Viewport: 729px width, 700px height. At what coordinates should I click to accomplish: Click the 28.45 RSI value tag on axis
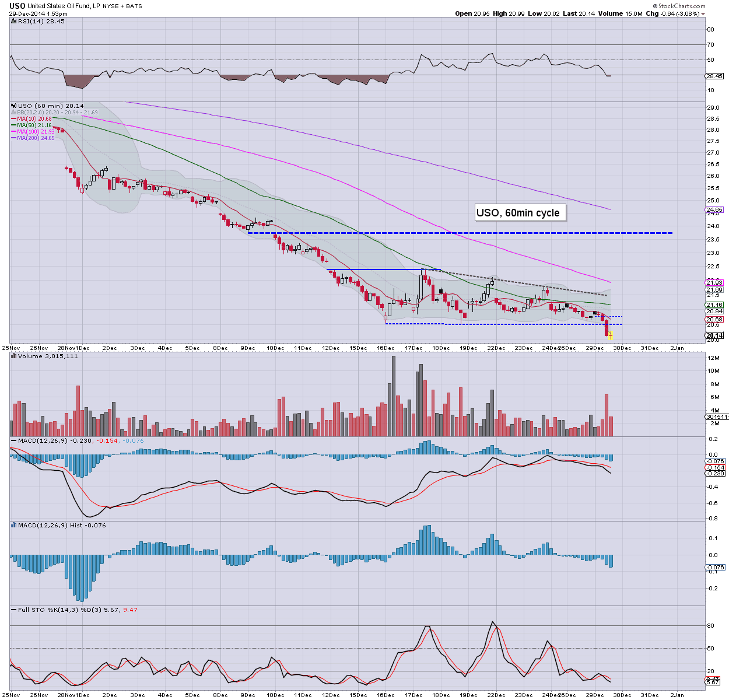[714, 76]
